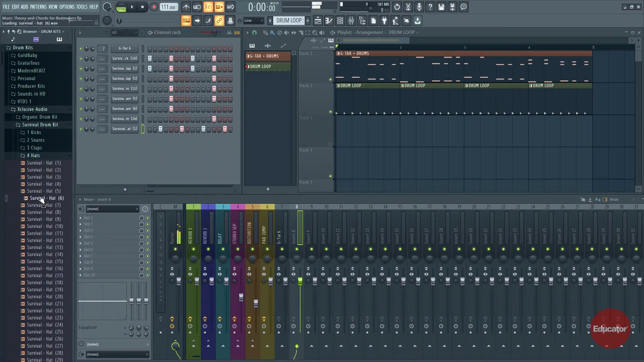The height and width of the screenshot is (362, 644).
Task: Click the Zoom magnifier tool in playlist
Action: pos(315,33)
